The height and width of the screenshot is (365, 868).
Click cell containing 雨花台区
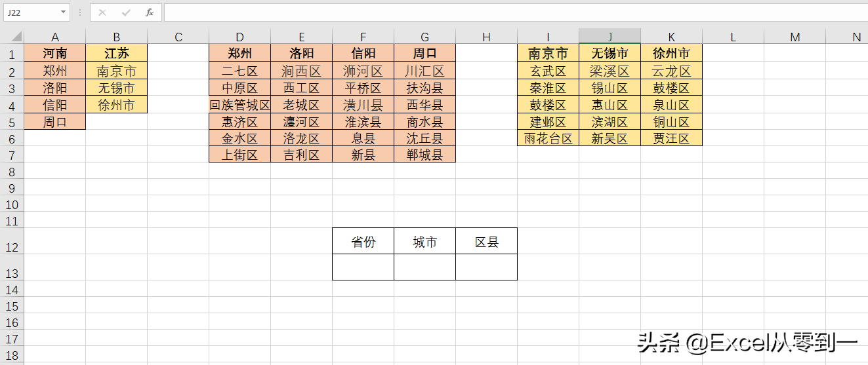click(548, 138)
